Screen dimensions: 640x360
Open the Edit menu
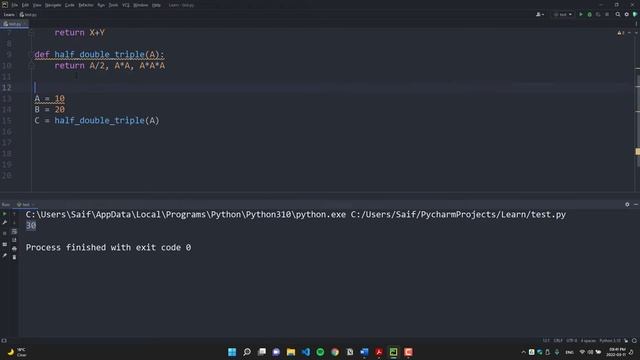[25, 5]
